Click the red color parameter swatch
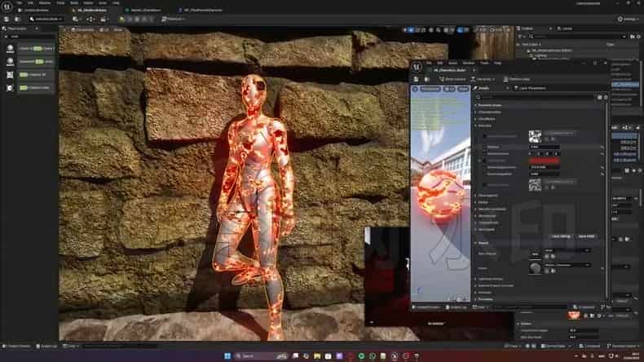Viewport: 644px width, 362px height. click(545, 161)
